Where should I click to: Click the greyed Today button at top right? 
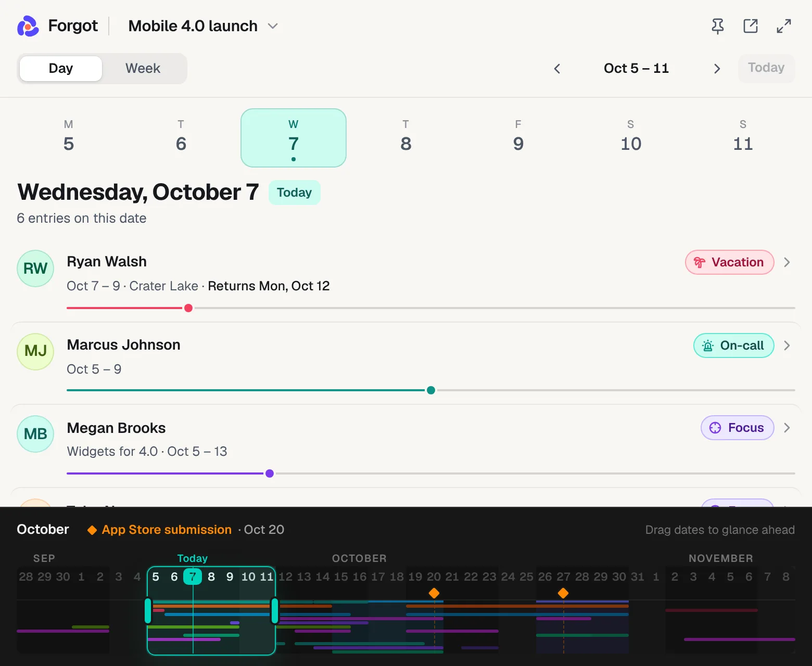tap(766, 68)
